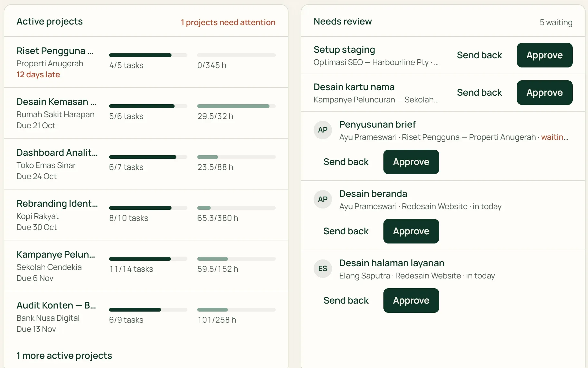Click the Needs review heading
Screen dimensions: 588x368
[343, 21]
